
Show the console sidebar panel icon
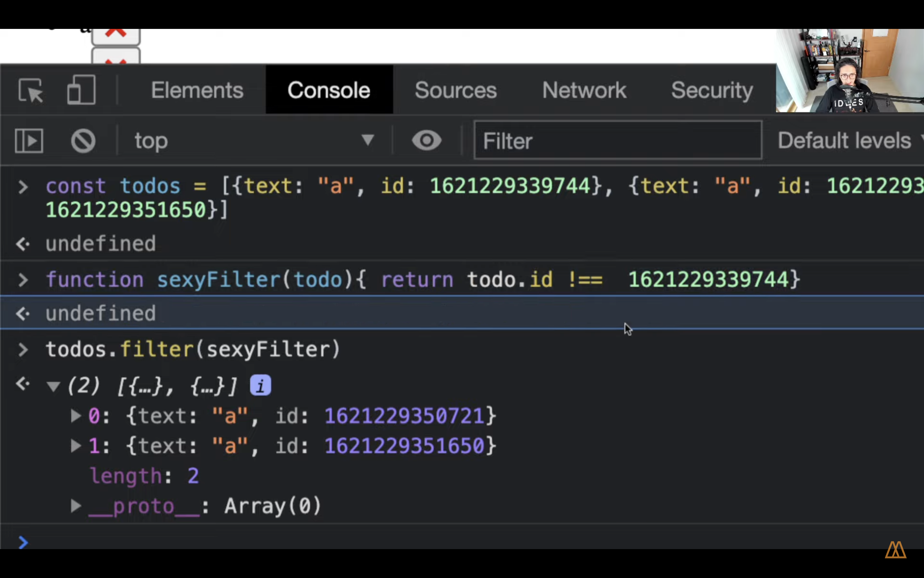(x=29, y=141)
